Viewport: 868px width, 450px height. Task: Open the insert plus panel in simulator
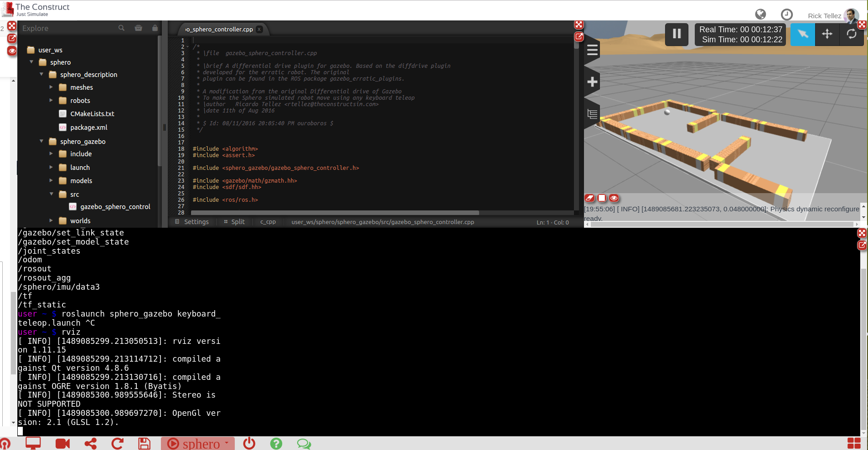click(x=592, y=82)
